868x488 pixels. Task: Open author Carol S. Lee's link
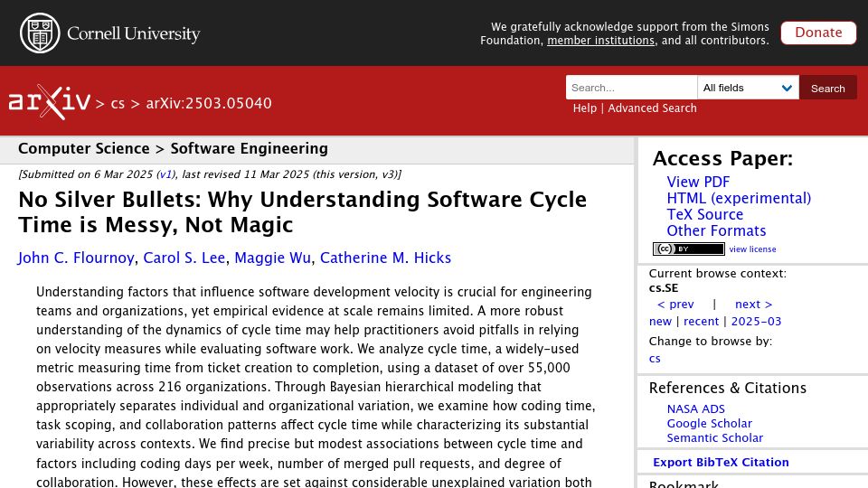pyautogui.click(x=184, y=258)
